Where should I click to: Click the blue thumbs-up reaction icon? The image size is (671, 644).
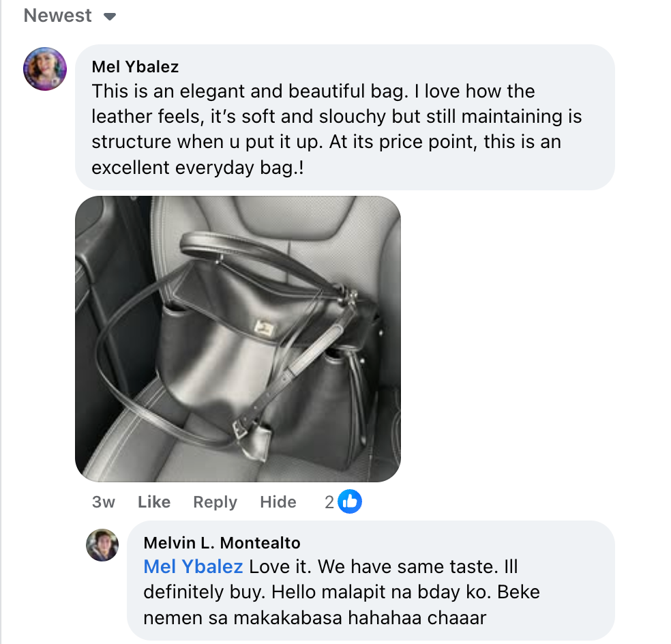[x=351, y=502]
